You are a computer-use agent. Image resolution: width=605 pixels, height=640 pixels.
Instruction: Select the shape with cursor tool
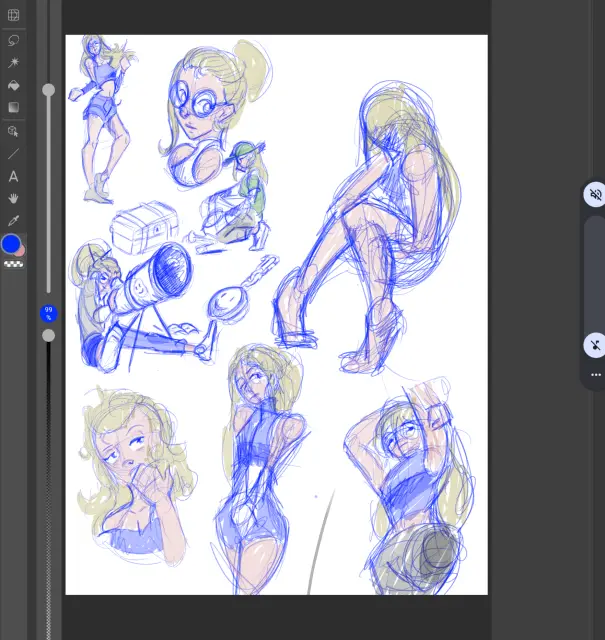click(13, 131)
